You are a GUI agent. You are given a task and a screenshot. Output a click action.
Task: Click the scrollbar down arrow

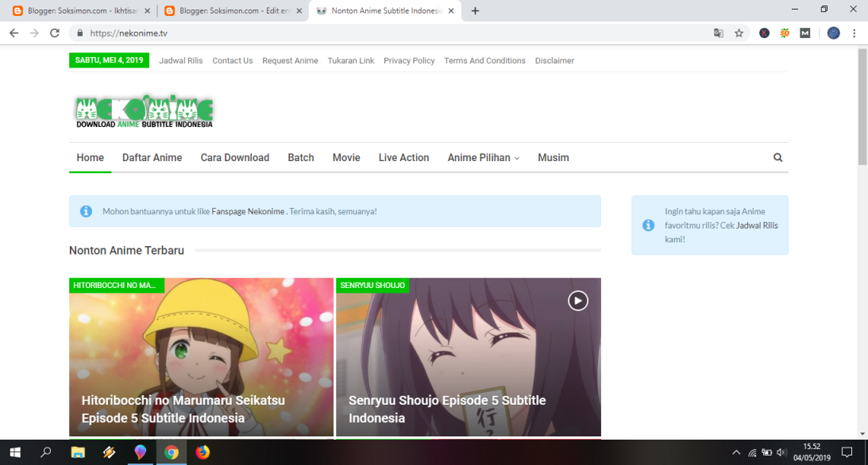862,434
